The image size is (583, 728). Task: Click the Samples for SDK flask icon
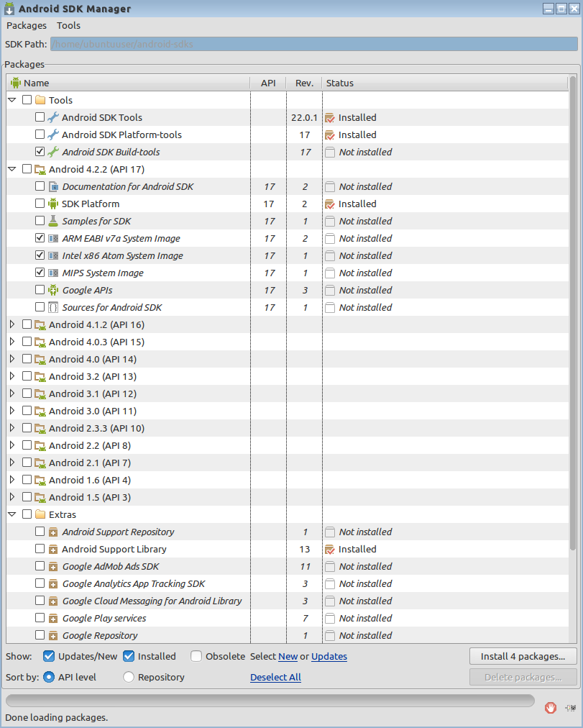[x=53, y=221]
